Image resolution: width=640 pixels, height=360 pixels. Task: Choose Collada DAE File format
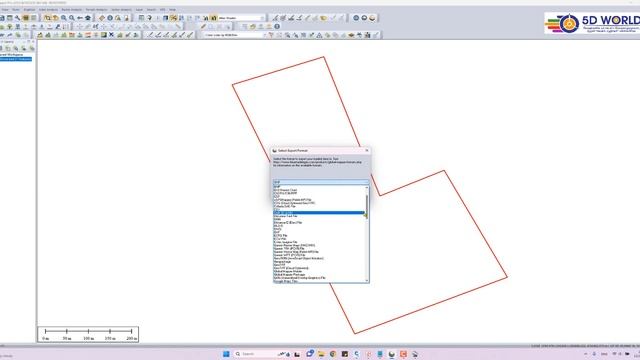(x=284, y=206)
